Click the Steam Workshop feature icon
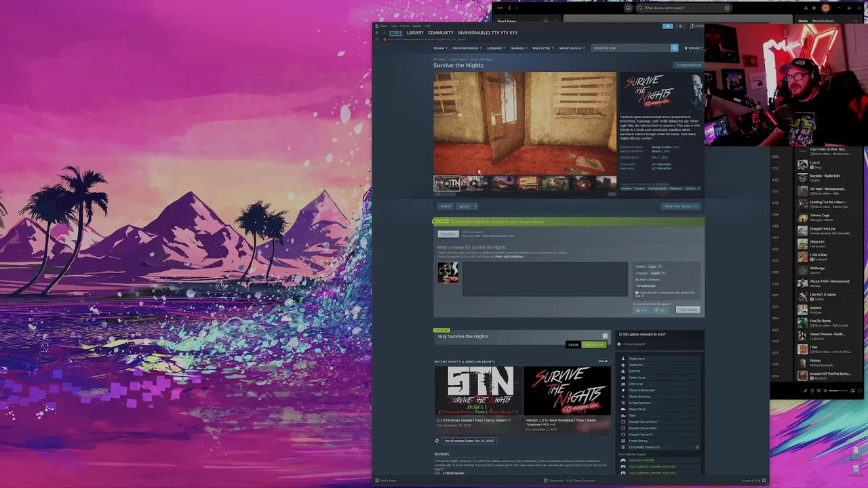This screenshot has height=488, width=868. [623, 396]
